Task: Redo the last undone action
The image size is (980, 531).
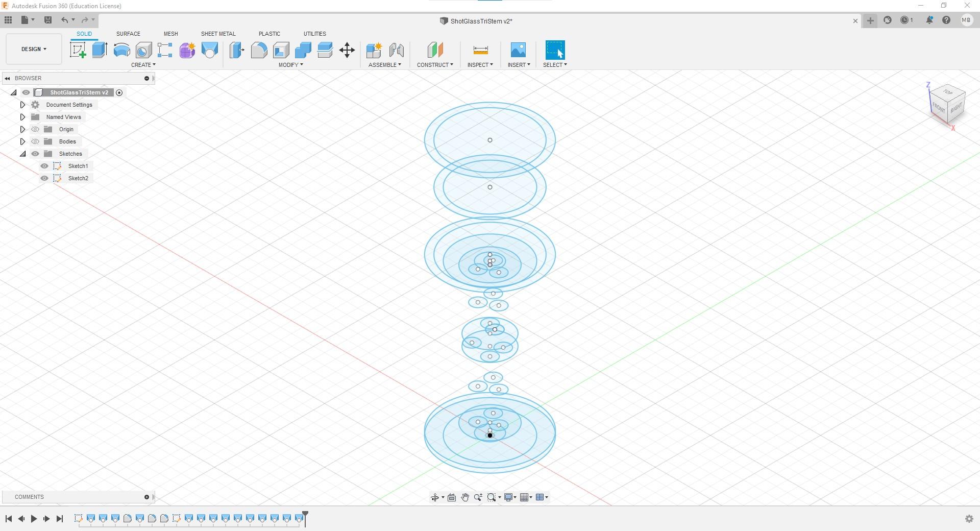Action: click(x=85, y=20)
